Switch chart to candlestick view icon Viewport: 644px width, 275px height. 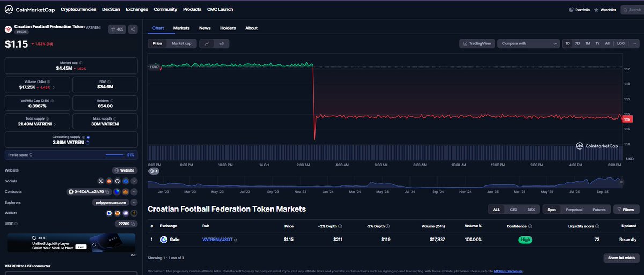click(x=222, y=43)
